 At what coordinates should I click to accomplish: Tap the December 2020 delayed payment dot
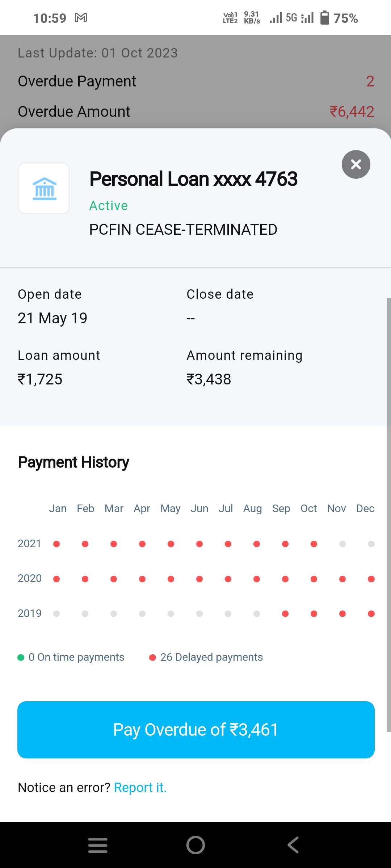[x=371, y=579]
